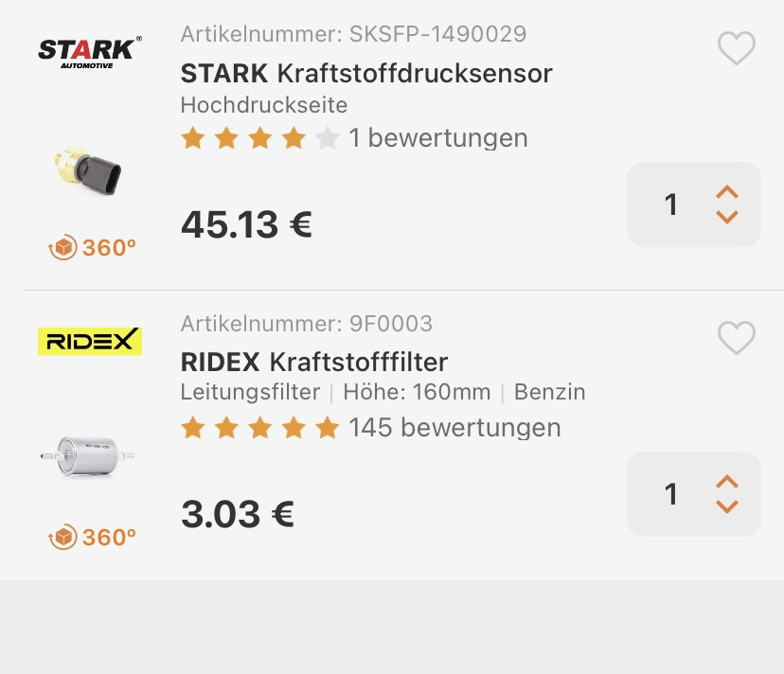Screen dimensions: 784x674
Task: Open the RIDEX filter product thumbnail
Action: click(89, 457)
